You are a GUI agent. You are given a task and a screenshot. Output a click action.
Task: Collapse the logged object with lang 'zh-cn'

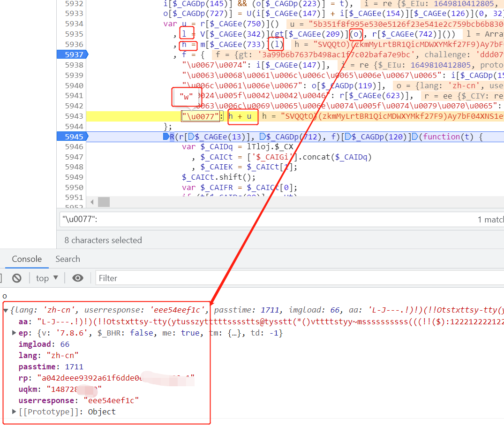pyautogui.click(x=6, y=311)
